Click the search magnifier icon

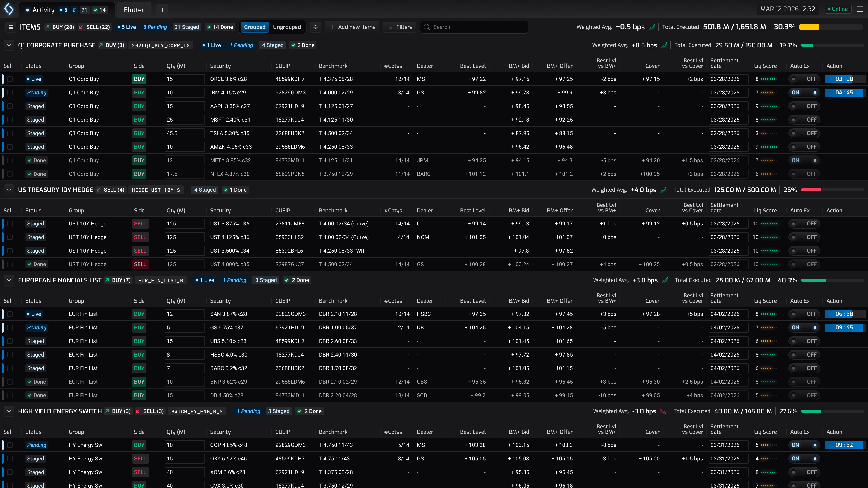tap(427, 27)
